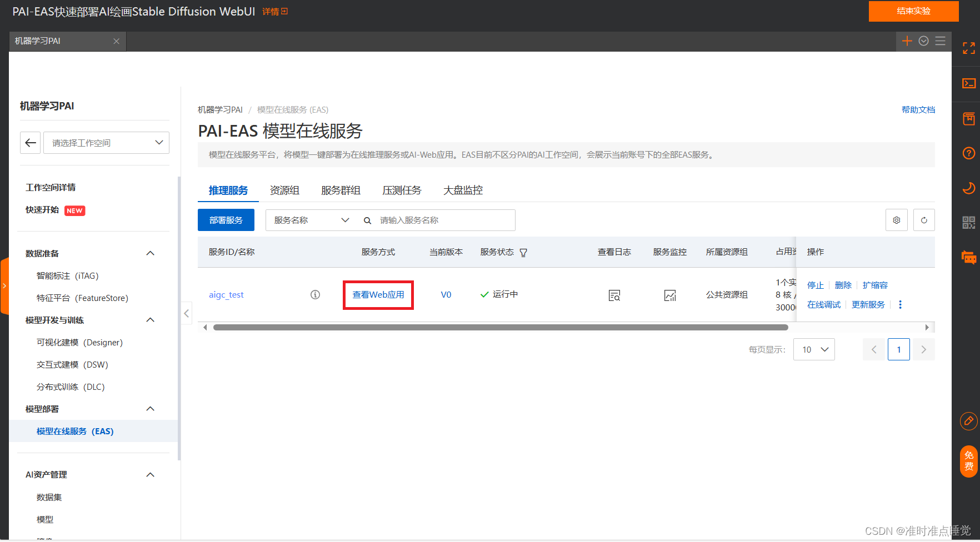Switch to the 资源组 tab
Image resolution: width=980 pixels, height=542 pixels.
pos(284,190)
